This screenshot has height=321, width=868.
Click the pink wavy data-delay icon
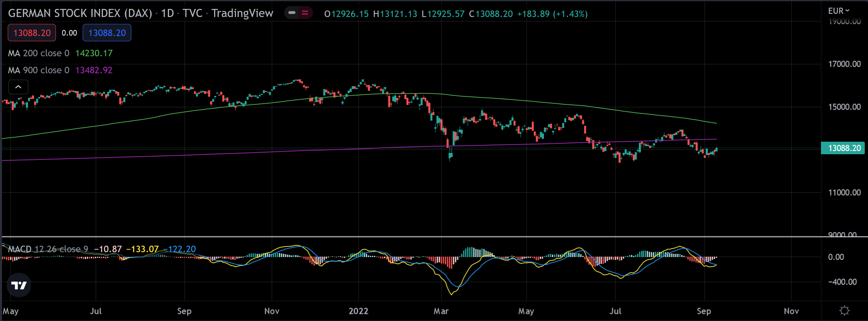(x=305, y=13)
